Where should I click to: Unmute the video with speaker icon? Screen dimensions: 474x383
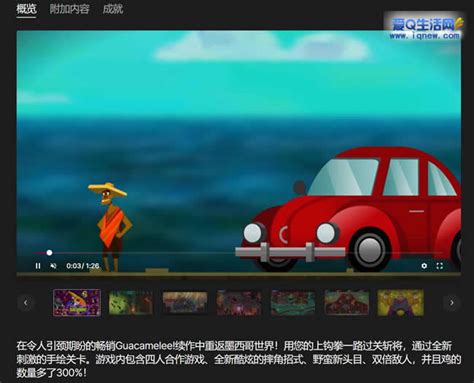(53, 266)
